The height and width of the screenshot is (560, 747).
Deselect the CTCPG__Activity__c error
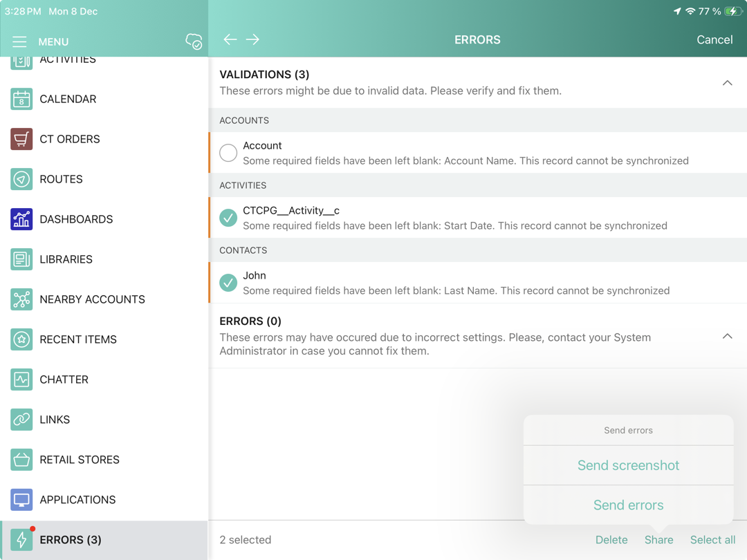point(228,218)
